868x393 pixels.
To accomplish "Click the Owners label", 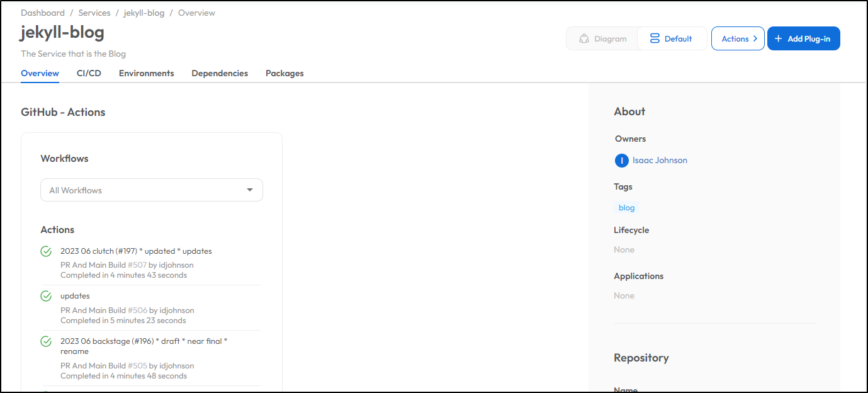I will (630, 139).
